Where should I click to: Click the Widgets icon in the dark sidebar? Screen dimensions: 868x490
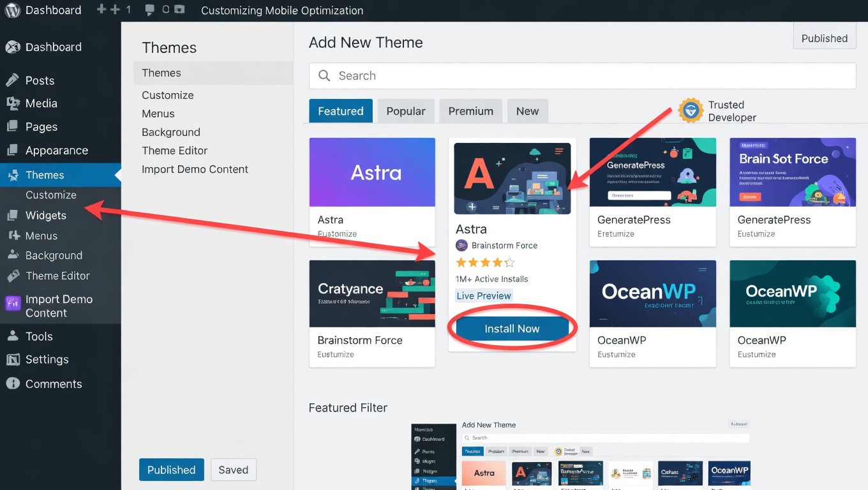click(x=12, y=215)
